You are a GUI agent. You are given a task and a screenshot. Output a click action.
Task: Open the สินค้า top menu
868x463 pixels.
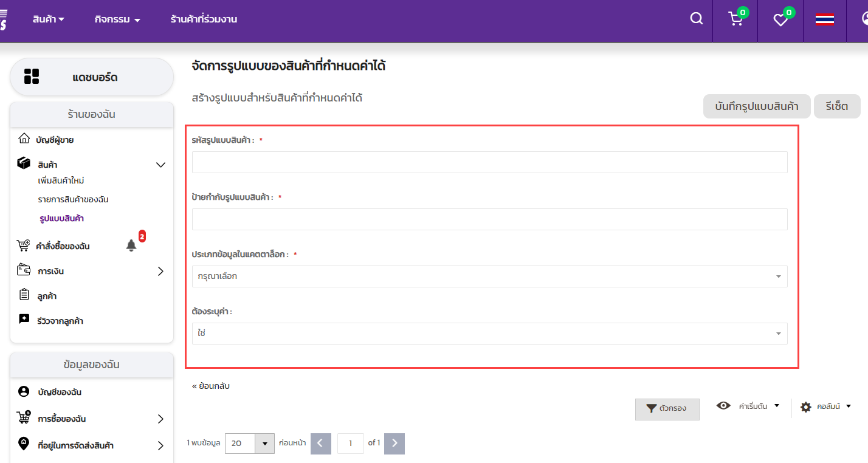click(x=48, y=19)
